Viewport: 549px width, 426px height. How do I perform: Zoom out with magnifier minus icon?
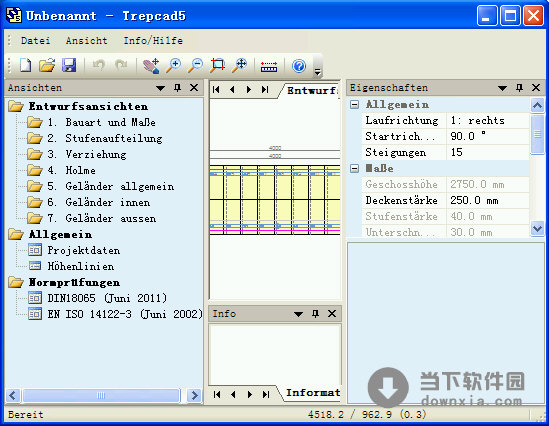point(195,65)
